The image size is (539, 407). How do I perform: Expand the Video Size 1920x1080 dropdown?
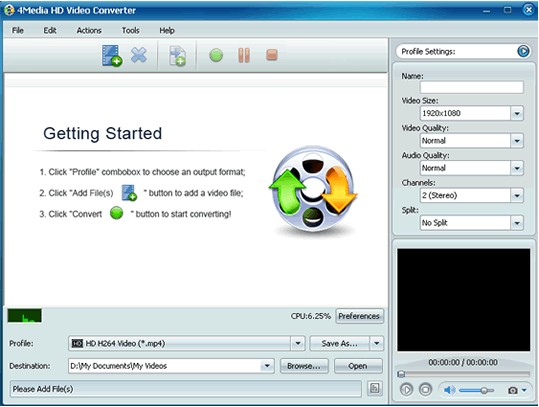click(517, 113)
